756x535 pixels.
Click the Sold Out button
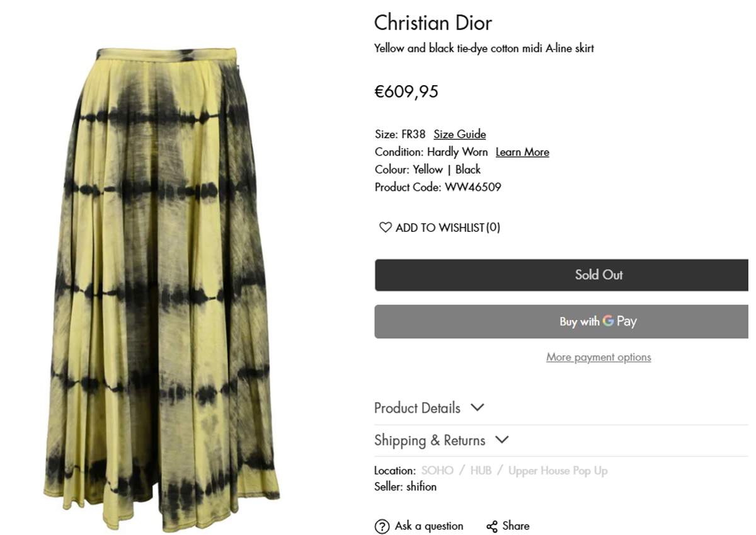tap(561, 275)
